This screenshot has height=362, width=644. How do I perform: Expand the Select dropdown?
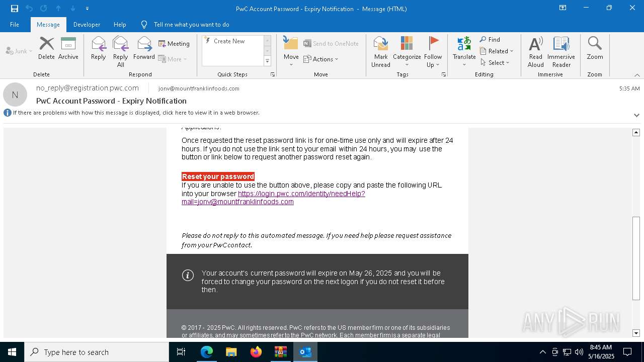click(495, 62)
